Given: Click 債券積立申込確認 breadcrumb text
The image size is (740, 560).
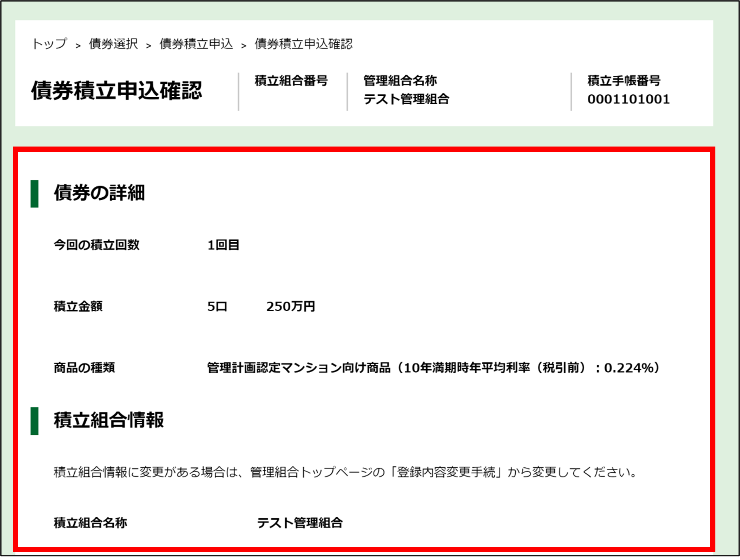Looking at the screenshot, I should point(304,44).
